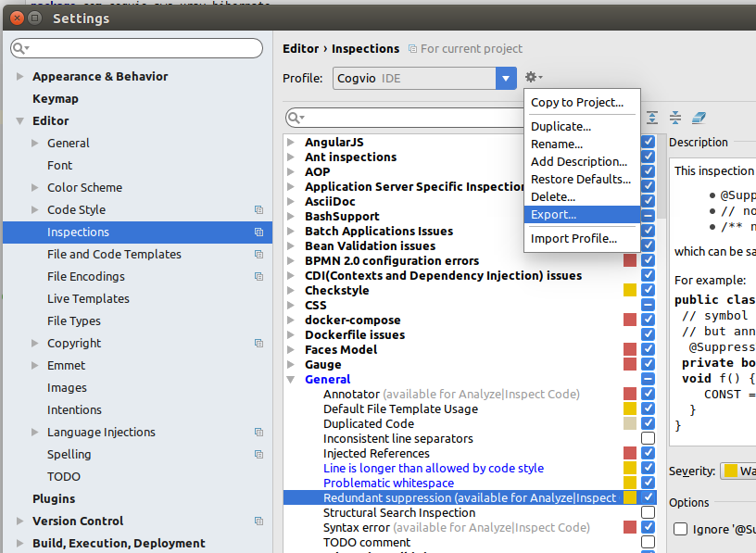The width and height of the screenshot is (756, 553).
Task: Click project-level icon beside Inspections
Action: (258, 232)
